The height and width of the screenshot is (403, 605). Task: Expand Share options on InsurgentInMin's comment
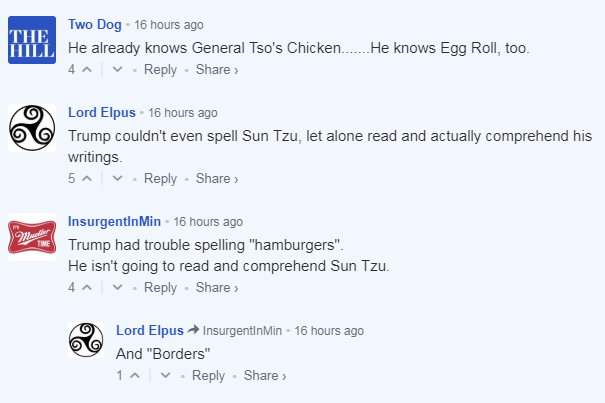(217, 288)
